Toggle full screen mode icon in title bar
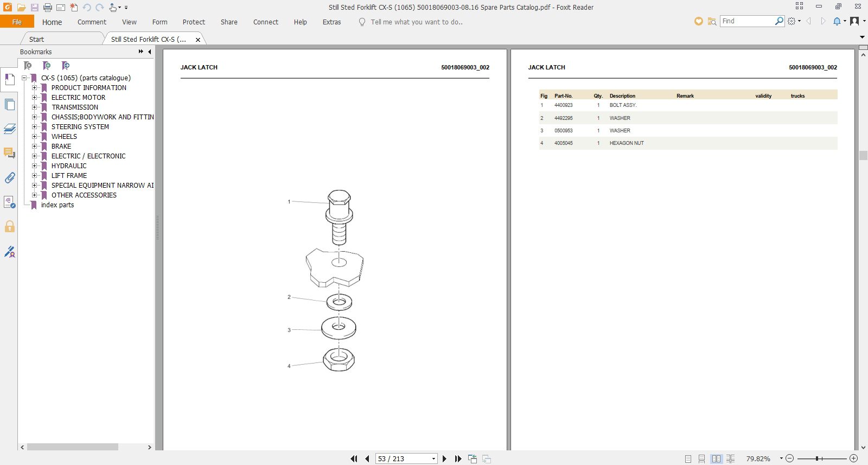The width and height of the screenshot is (868, 465). [x=799, y=6]
